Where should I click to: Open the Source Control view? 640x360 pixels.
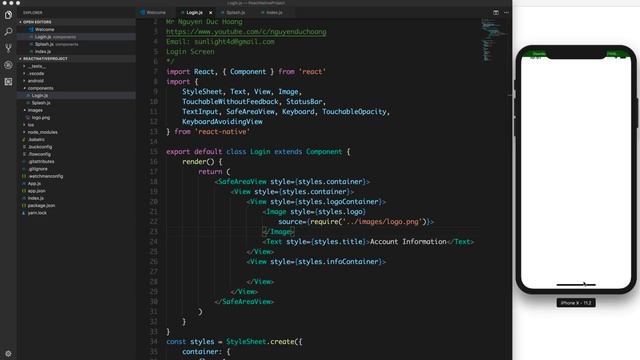click(x=8, y=48)
